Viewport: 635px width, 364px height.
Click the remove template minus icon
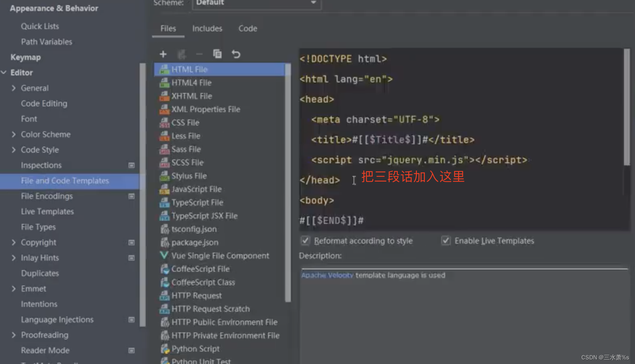[x=199, y=54]
